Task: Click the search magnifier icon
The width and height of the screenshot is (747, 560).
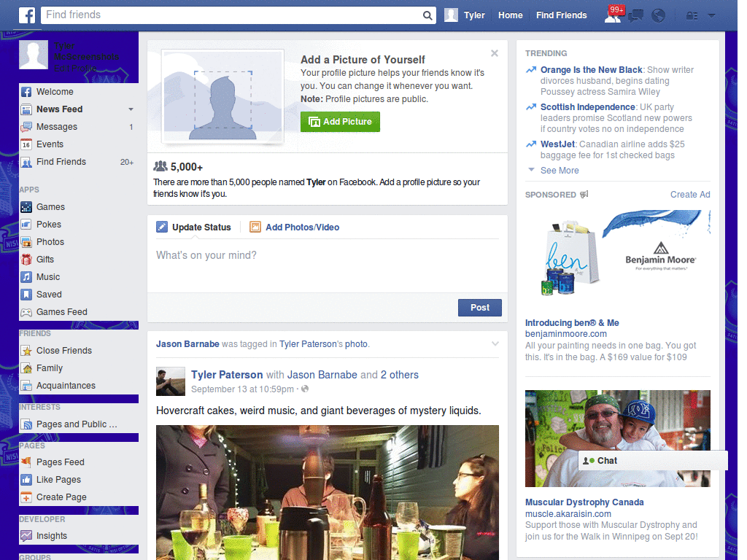Action: [427, 15]
